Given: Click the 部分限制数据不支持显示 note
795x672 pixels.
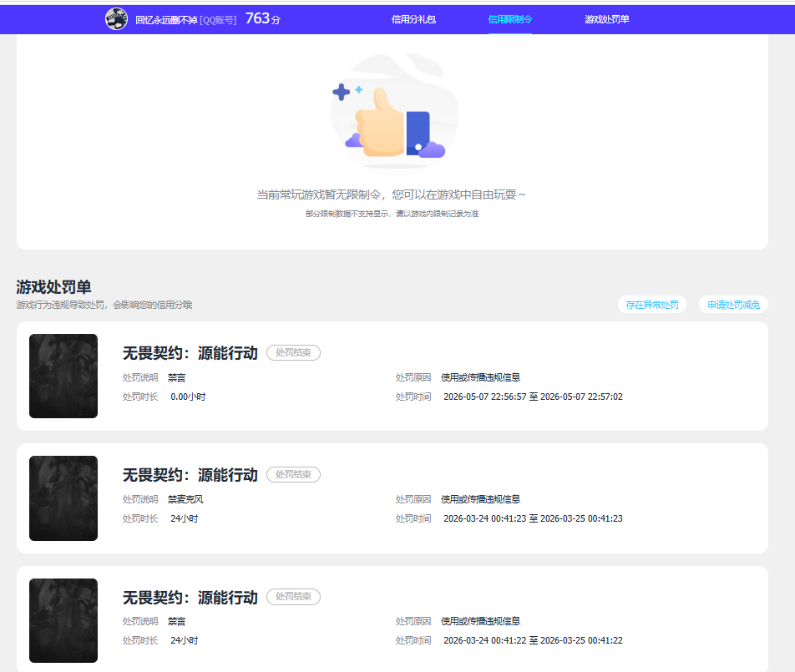Looking at the screenshot, I should coord(392,214).
